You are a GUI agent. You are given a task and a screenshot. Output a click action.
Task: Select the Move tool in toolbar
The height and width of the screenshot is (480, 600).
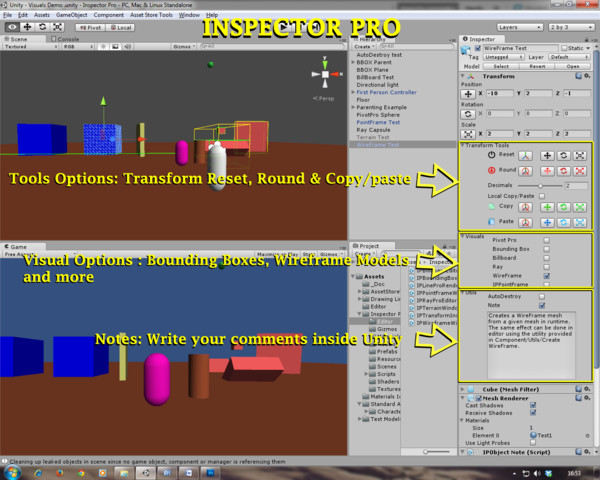point(28,27)
